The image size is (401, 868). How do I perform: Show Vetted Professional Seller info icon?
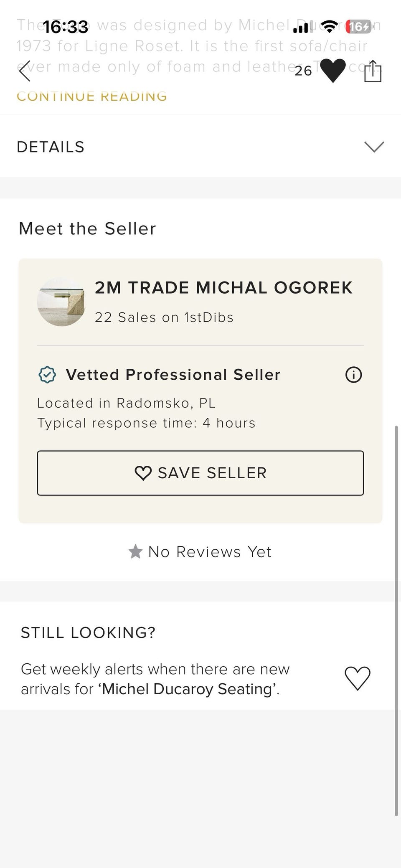[353, 374]
